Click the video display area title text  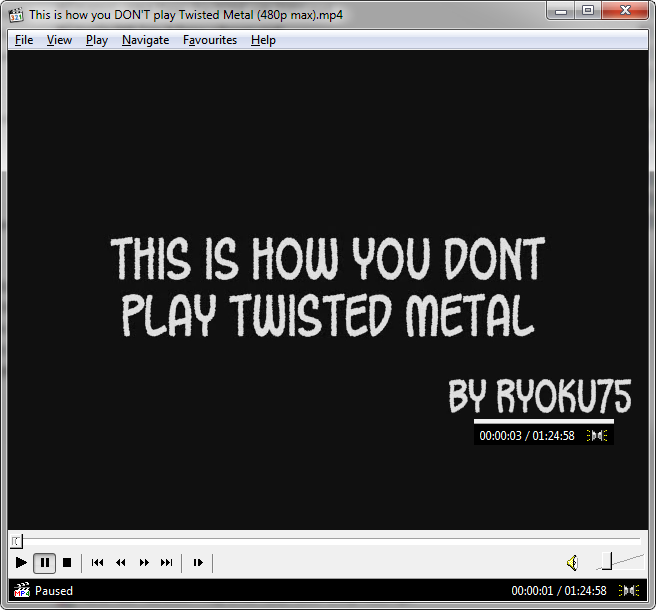pos(328,287)
